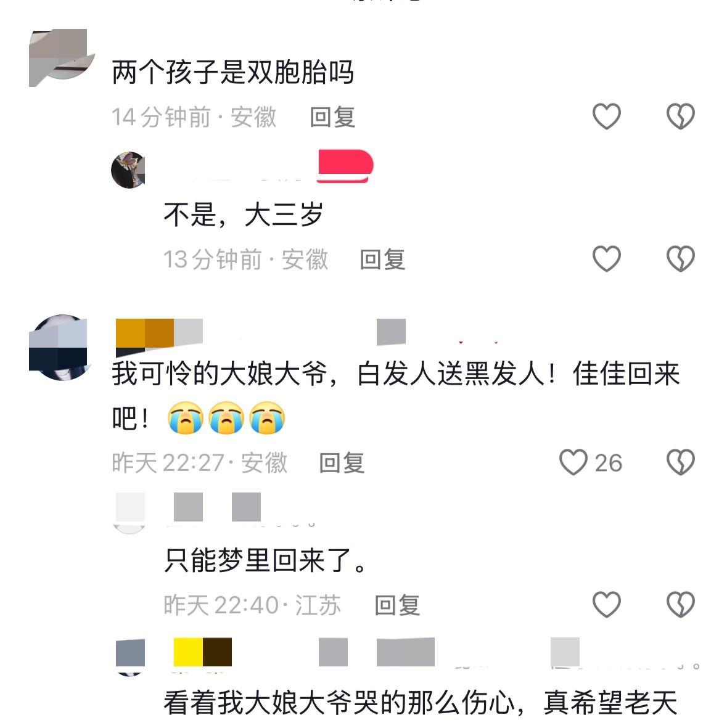Viewport: 727px width, 728px height.
Task: Reply to the 昨天 22:27 comment
Action: pos(342,463)
